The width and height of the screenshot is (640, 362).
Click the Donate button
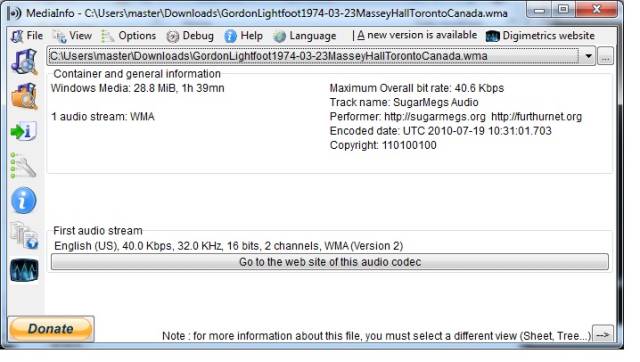pos(51,329)
